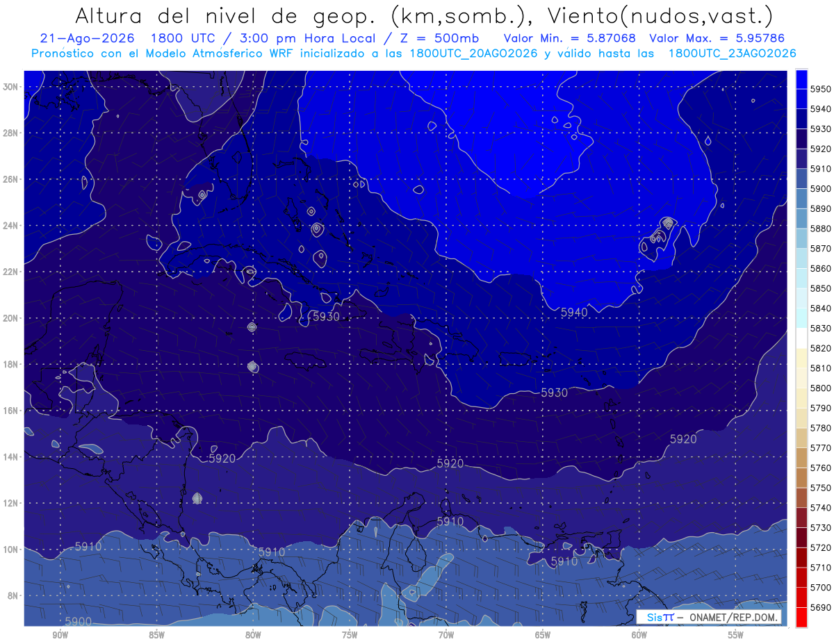834x644 pixels.
Task: Click the 20N latitude axis label
Action: pos(11,318)
